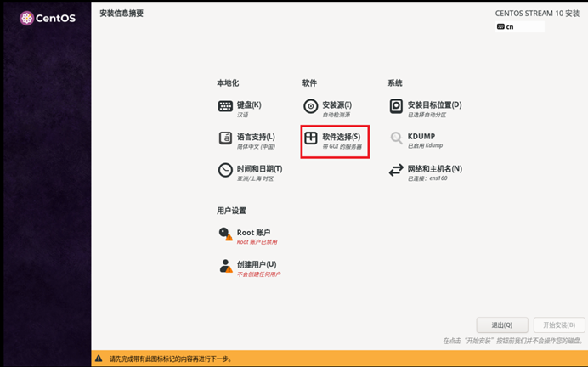
Task: Open the disc icon for 安装源(I)
Action: coord(310,106)
